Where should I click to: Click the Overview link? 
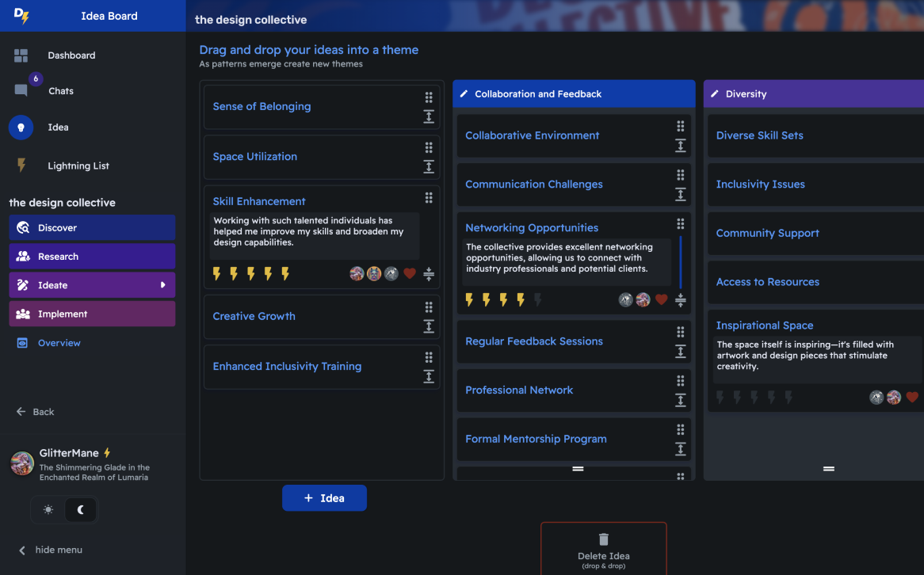[59, 343]
